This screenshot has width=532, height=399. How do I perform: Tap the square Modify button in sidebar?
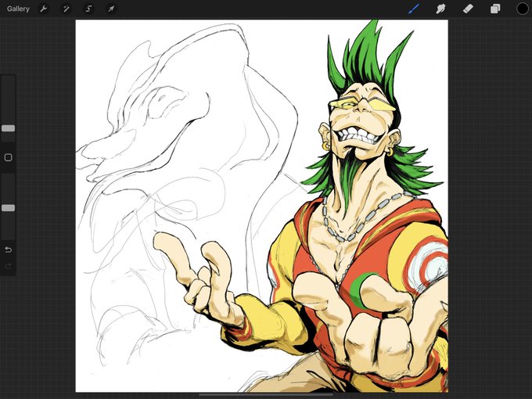tap(8, 157)
